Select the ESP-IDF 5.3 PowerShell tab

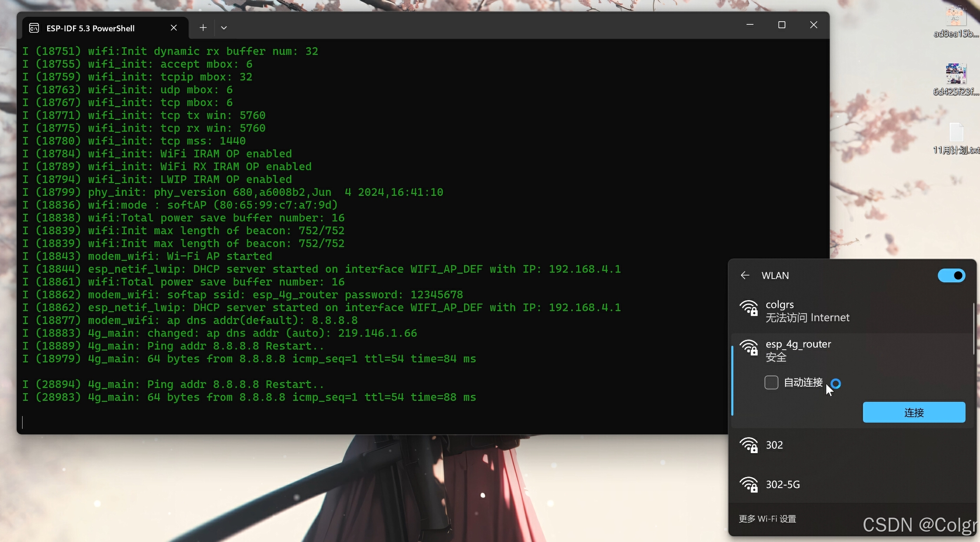90,28
